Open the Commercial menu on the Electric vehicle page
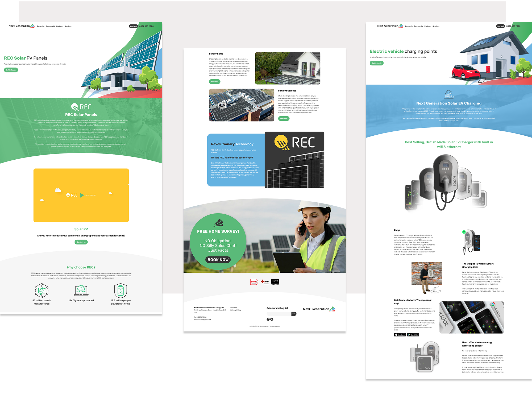Viewport: 532px width, 399px height. tap(419, 26)
